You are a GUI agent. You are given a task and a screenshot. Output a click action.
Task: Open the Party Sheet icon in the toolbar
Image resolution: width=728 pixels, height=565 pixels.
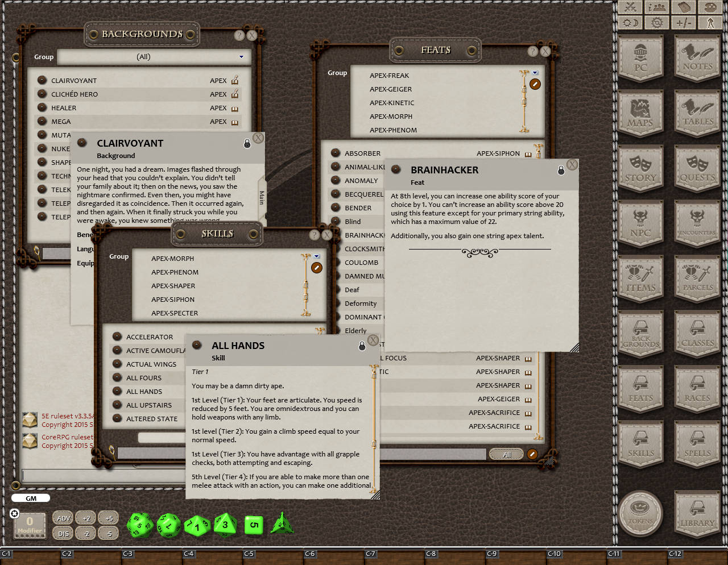tap(658, 8)
